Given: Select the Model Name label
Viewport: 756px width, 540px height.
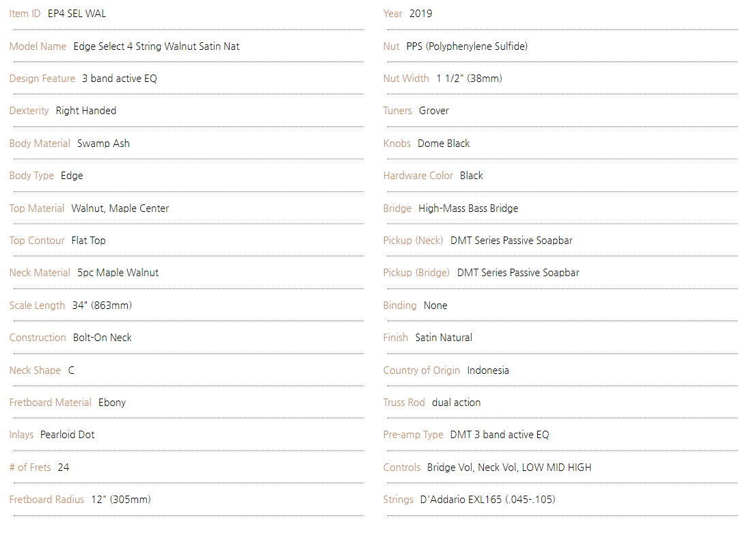Looking at the screenshot, I should tap(38, 46).
